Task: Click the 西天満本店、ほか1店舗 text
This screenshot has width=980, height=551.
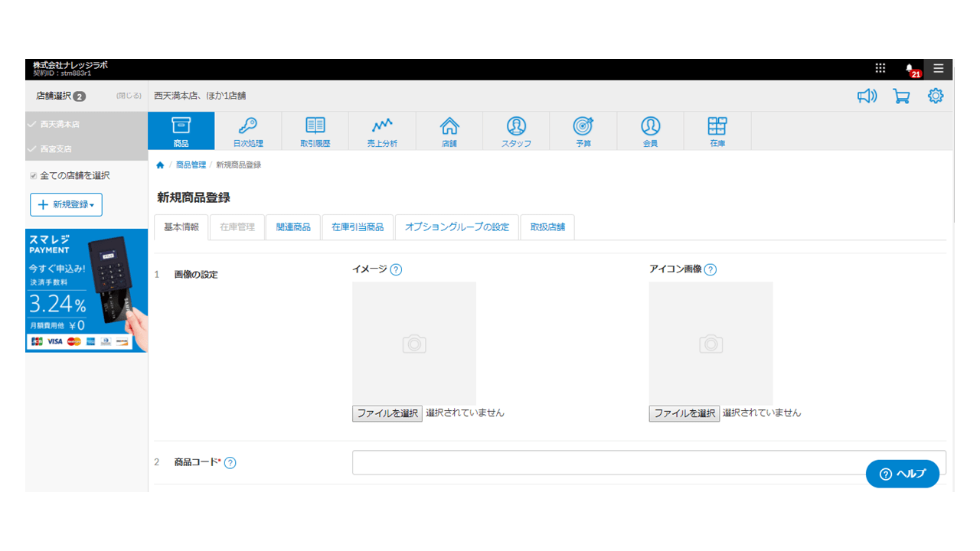Action: point(200,96)
